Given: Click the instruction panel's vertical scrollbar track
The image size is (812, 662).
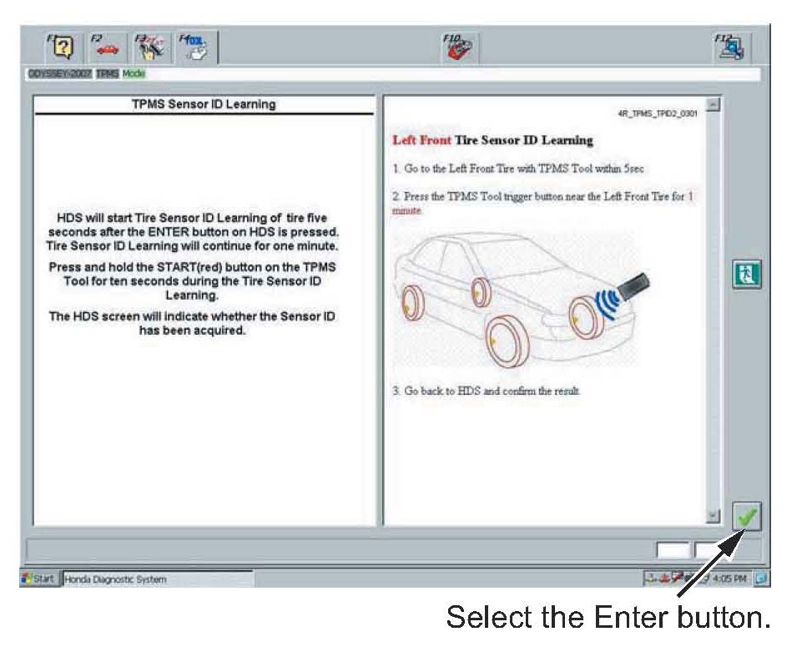Looking at the screenshot, I should coord(713,309).
